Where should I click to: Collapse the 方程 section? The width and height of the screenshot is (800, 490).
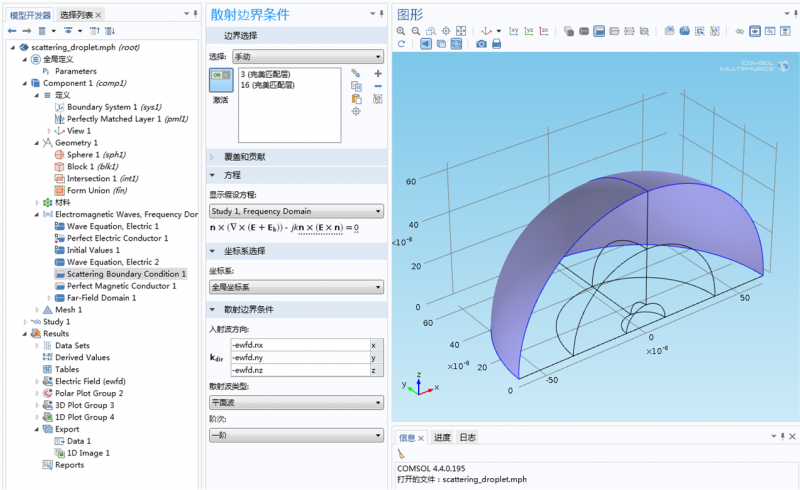(x=213, y=175)
